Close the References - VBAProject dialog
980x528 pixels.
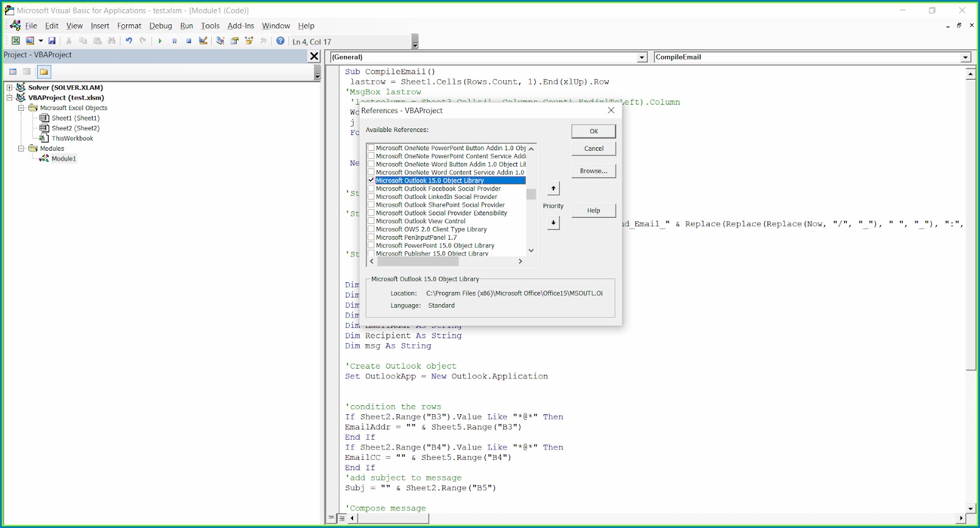pyautogui.click(x=611, y=111)
